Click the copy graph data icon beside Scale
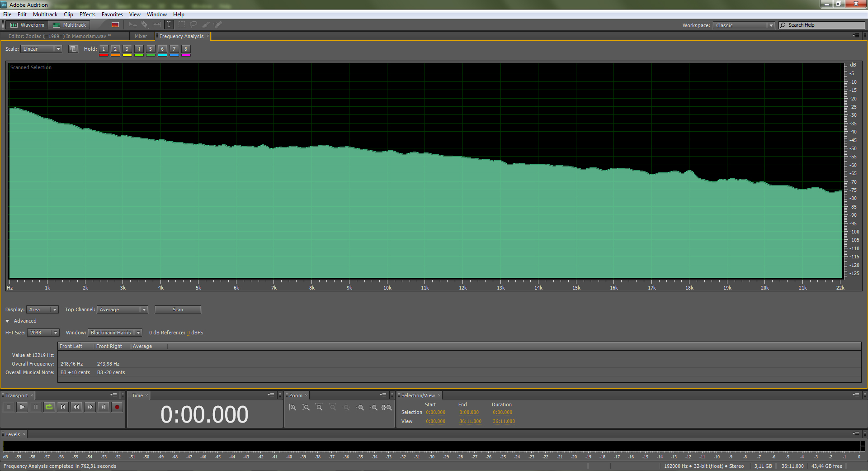Image resolution: width=868 pixels, height=471 pixels. [73, 49]
